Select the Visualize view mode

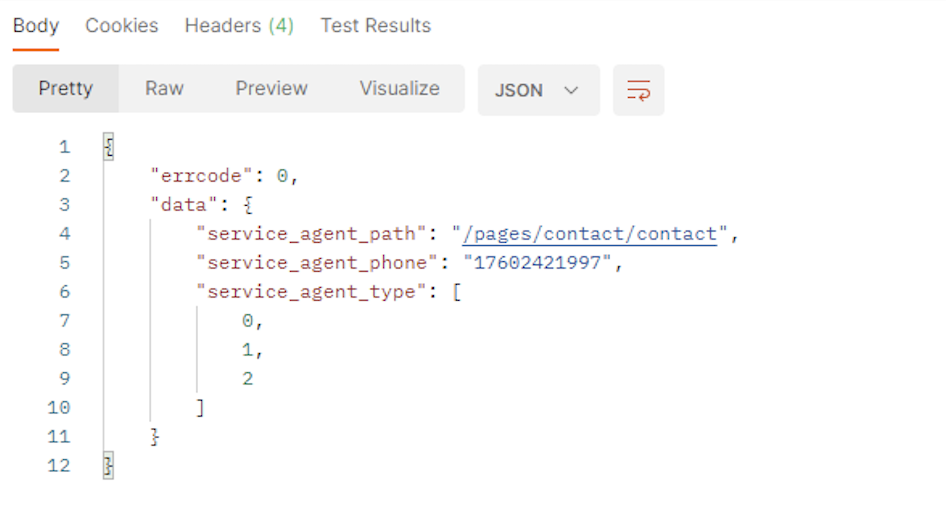point(399,89)
